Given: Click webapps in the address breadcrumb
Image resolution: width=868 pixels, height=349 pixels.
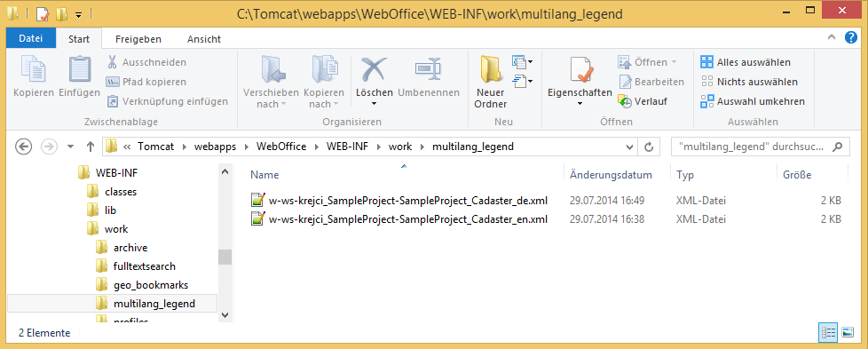Looking at the screenshot, I should [215, 147].
